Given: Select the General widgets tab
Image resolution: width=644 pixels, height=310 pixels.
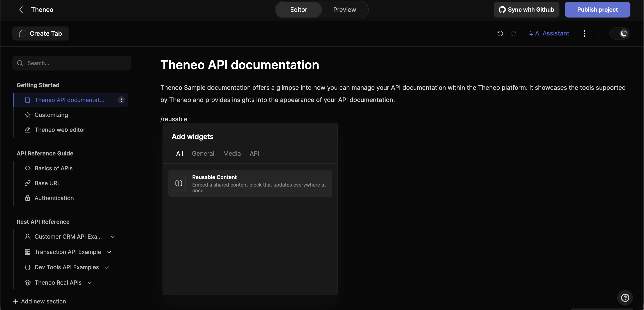Looking at the screenshot, I should [203, 154].
